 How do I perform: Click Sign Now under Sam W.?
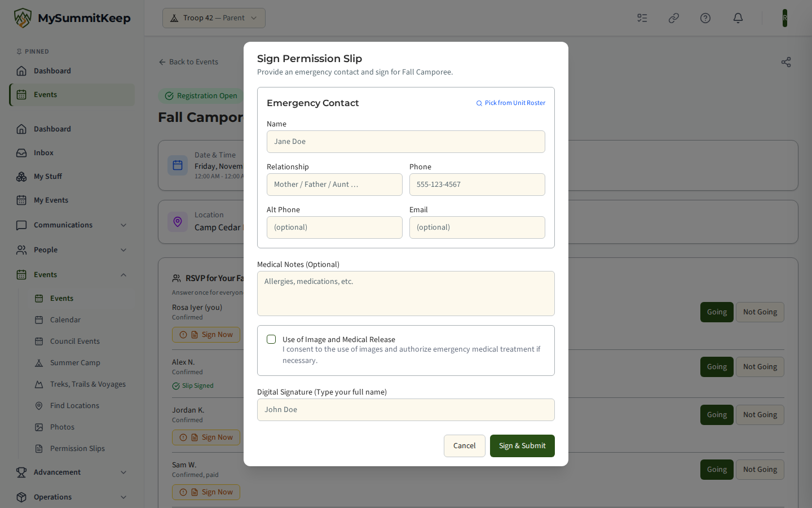click(x=206, y=492)
